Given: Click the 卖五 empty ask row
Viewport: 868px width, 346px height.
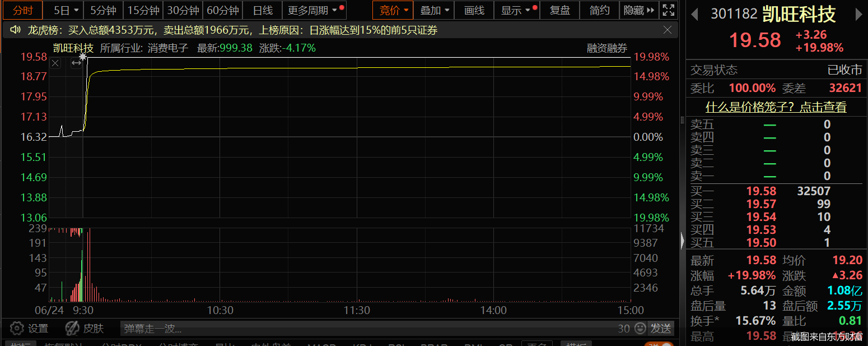Looking at the screenshot, I should tap(776, 124).
